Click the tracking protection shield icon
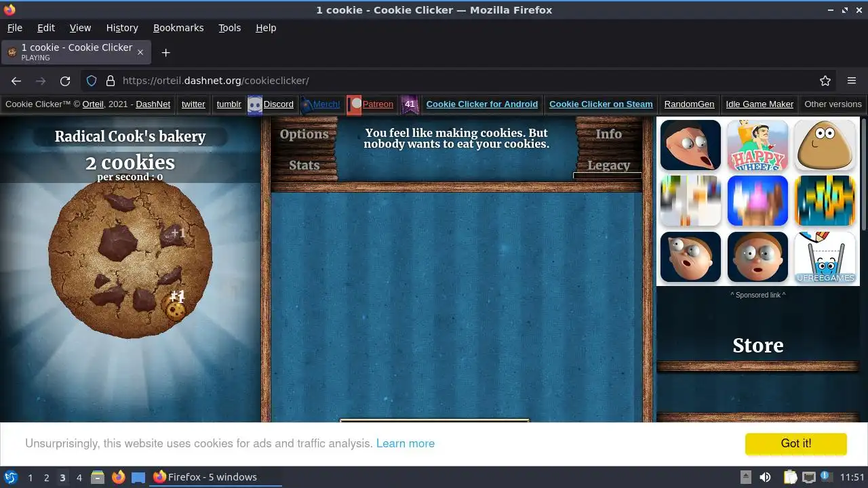 click(x=92, y=81)
